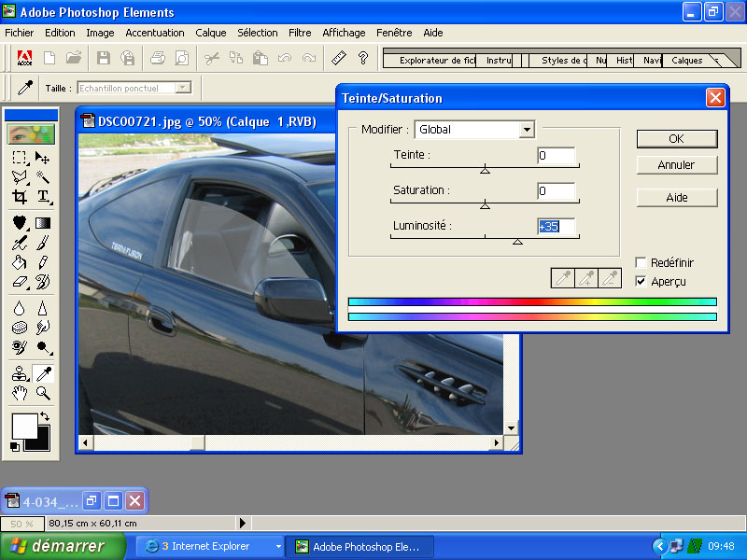Select the Crop tool
747x560 pixels.
(19, 196)
